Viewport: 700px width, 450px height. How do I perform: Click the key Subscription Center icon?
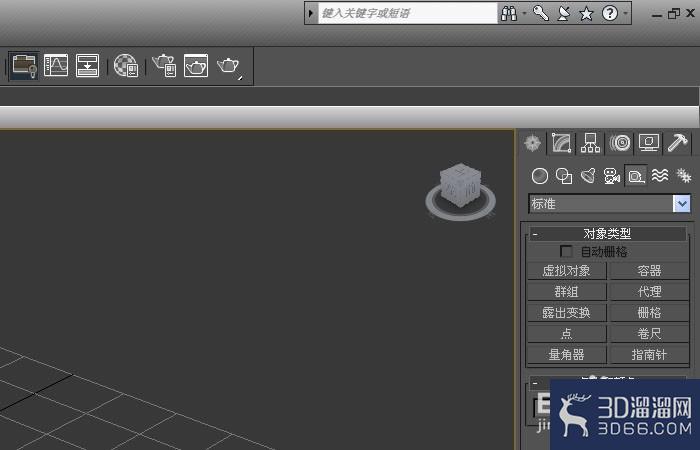coord(541,13)
